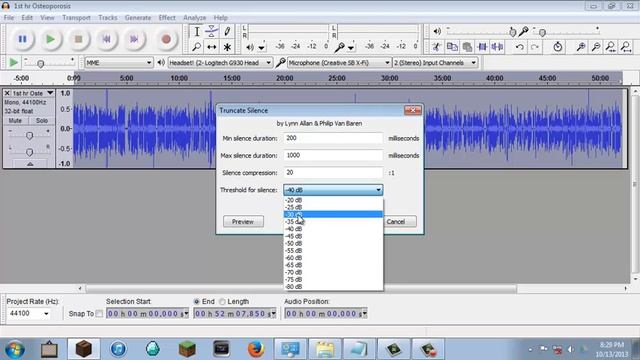Open Firefox from the taskbar
The image size is (640, 360).
[x=255, y=349]
